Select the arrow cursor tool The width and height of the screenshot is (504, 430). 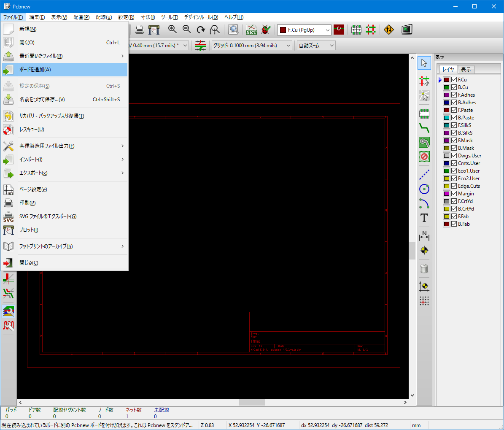tap(424, 63)
